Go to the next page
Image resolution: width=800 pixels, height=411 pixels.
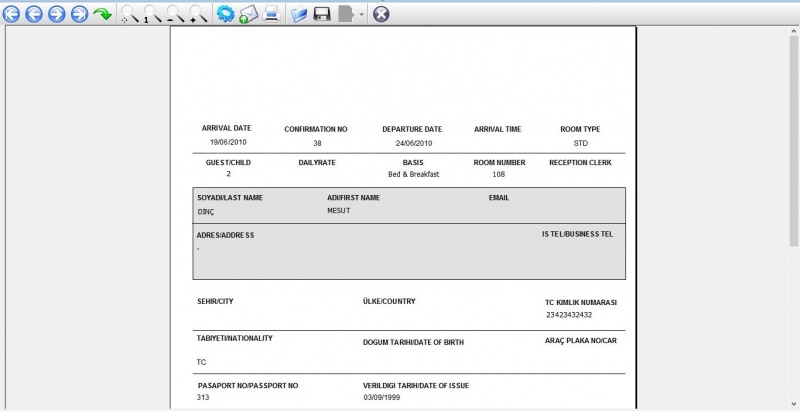(57, 14)
